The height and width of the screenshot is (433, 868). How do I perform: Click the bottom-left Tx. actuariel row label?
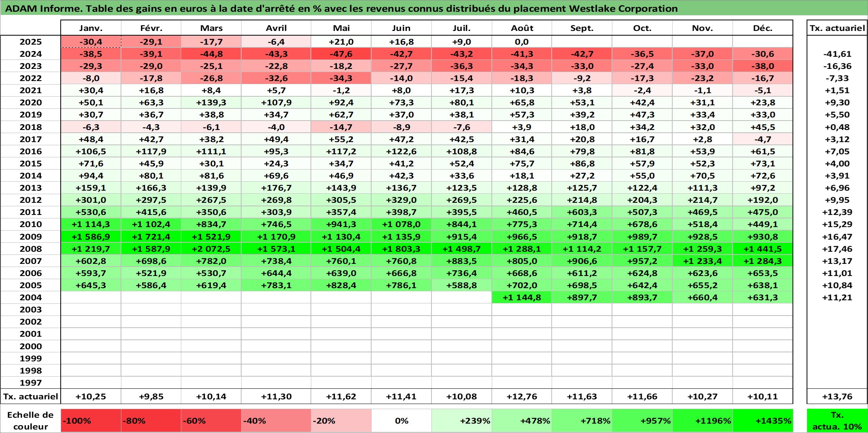[x=31, y=397]
